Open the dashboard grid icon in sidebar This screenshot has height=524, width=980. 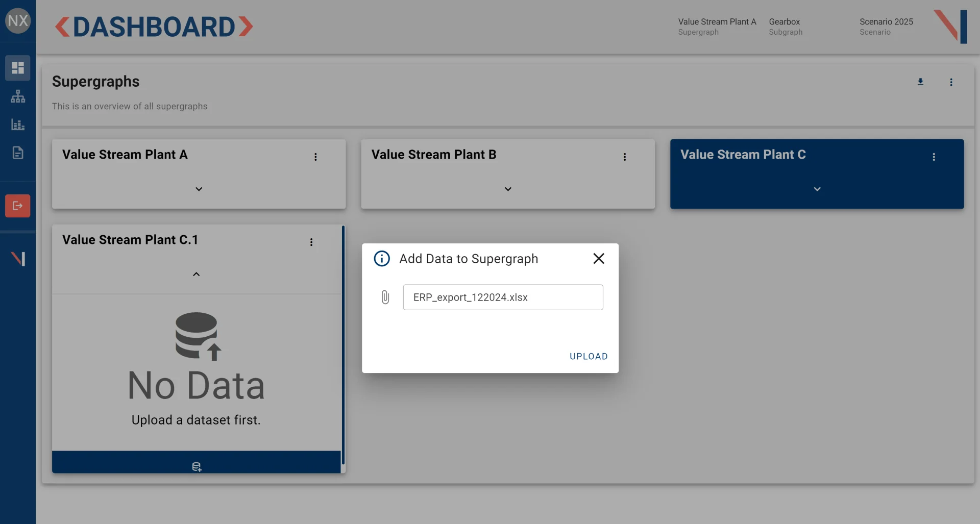point(18,68)
